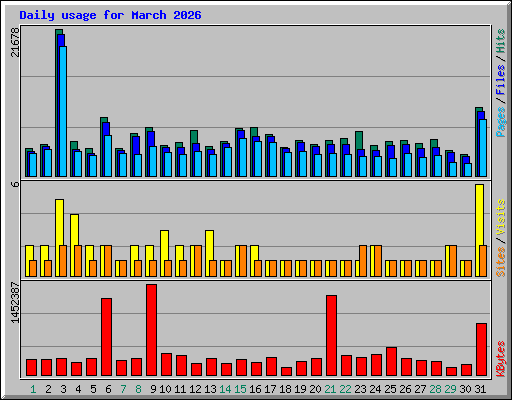Select the tallest red KBytes bar on day 9
Viewport: 512px width, 400px height.
(x=151, y=330)
